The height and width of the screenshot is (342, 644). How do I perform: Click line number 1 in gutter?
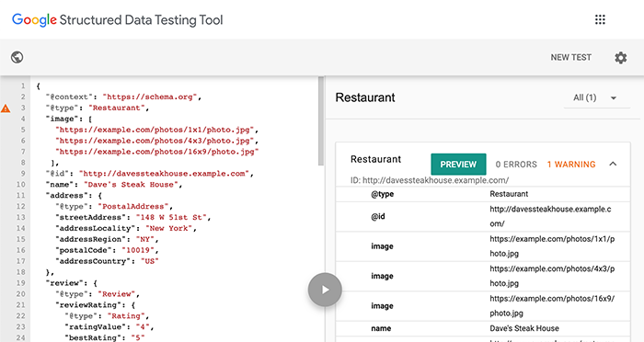tap(23, 85)
